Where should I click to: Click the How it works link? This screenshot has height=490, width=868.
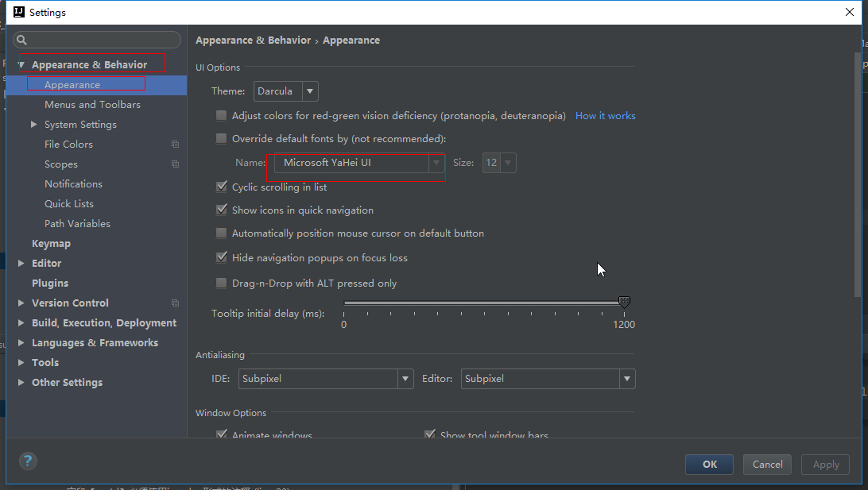coord(605,115)
